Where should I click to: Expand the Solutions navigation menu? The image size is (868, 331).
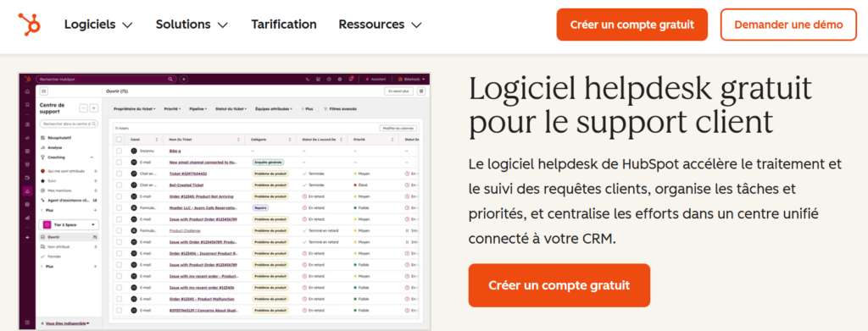[192, 25]
